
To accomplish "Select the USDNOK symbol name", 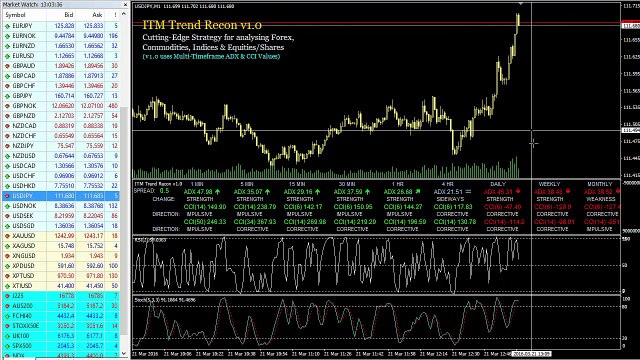I will tap(24, 206).
